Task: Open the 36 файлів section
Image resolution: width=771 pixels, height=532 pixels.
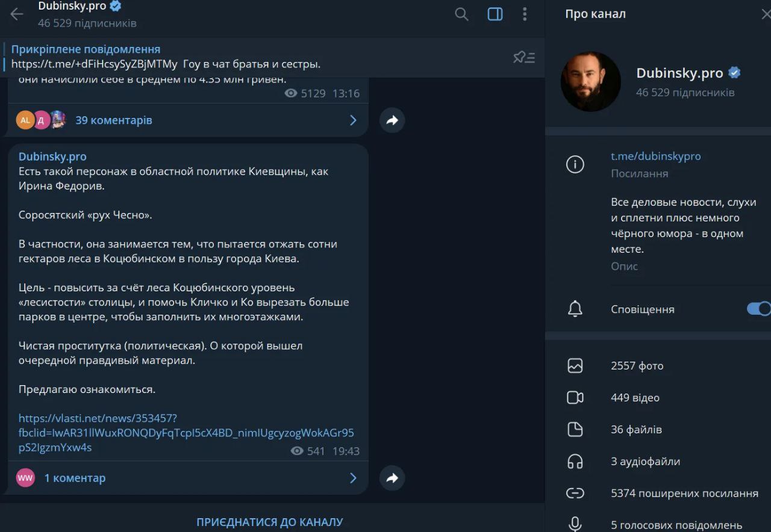Action: 636,430
